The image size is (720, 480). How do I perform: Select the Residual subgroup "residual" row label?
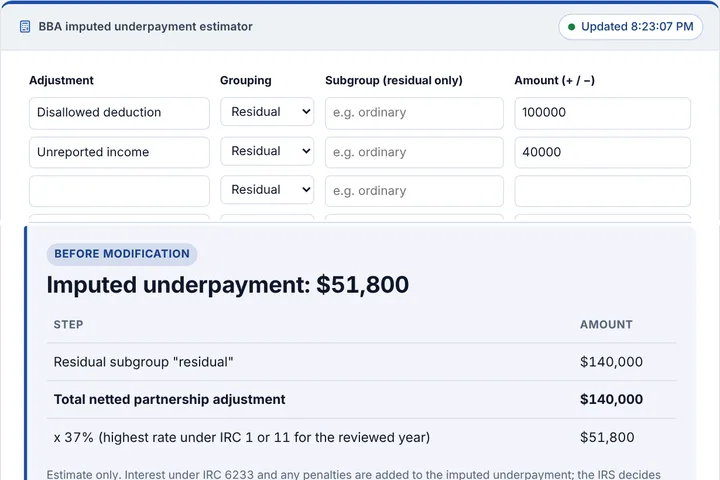pyautogui.click(x=143, y=362)
